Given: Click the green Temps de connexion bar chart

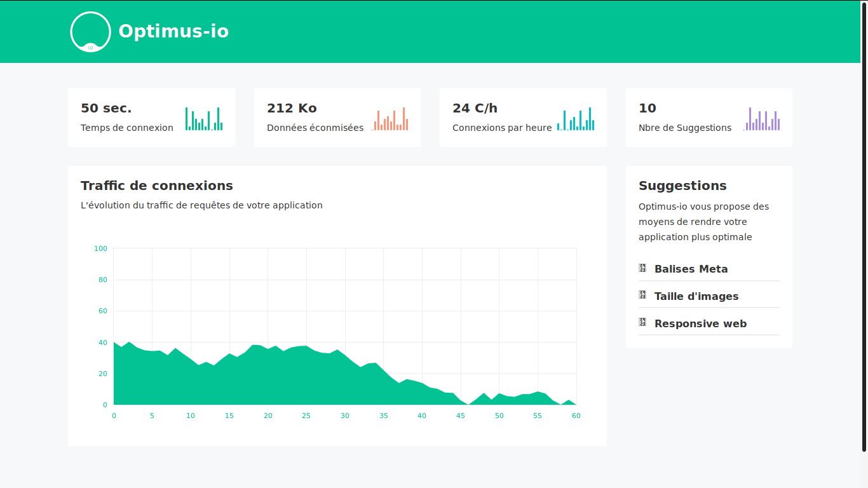Looking at the screenshot, I should coord(203,119).
